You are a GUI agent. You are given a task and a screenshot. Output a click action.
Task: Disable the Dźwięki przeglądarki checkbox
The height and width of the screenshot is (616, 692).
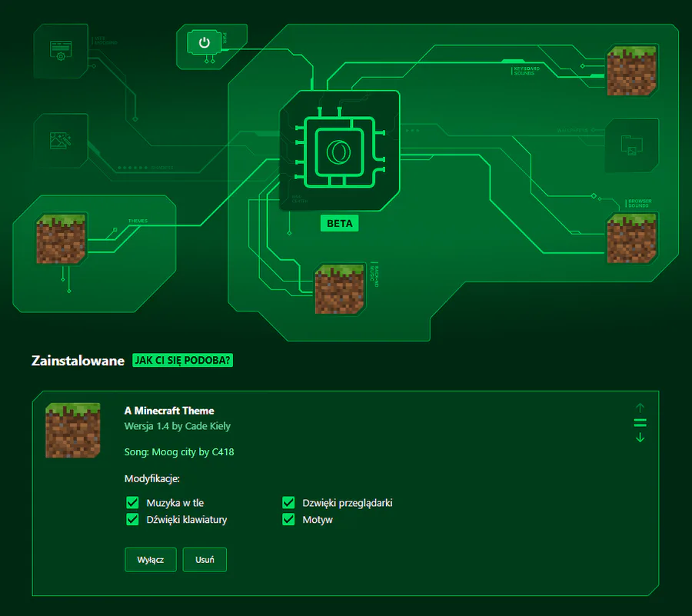(x=288, y=503)
